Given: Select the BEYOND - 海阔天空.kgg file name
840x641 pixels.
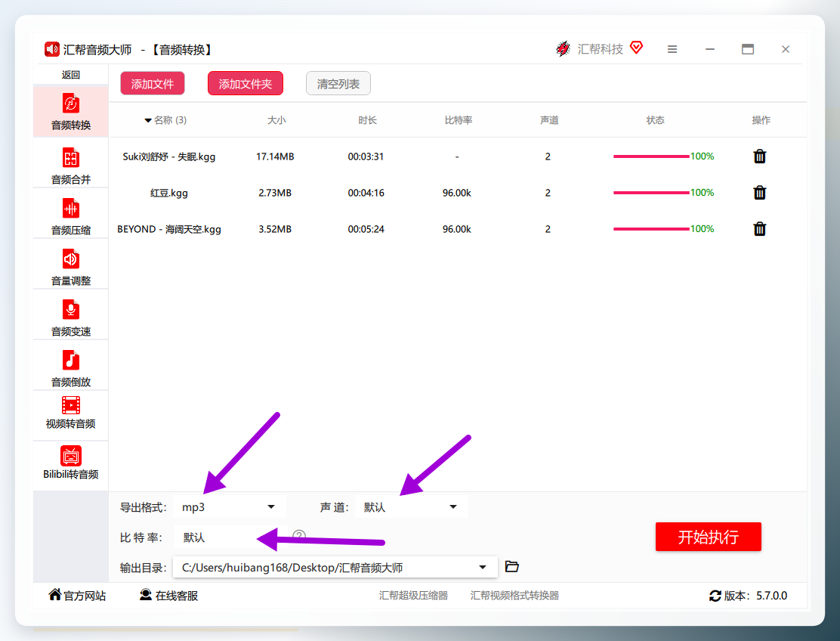Looking at the screenshot, I should click(168, 229).
